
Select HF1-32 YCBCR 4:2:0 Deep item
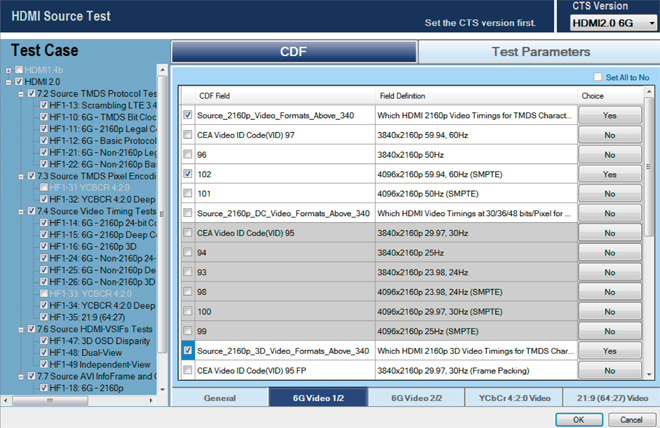(x=102, y=199)
